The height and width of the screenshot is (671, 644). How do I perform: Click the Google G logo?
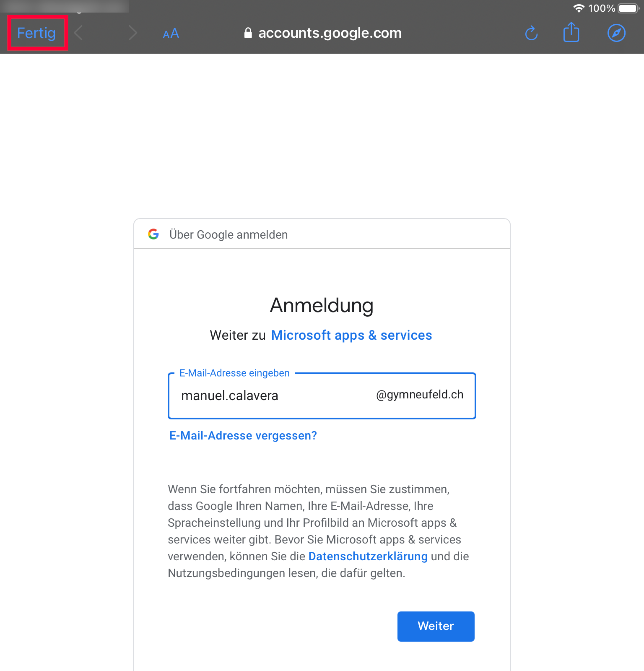pos(153,234)
